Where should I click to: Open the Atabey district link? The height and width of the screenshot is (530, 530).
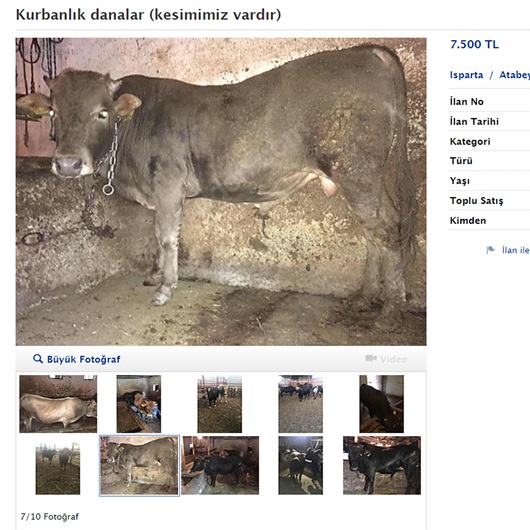(514, 75)
